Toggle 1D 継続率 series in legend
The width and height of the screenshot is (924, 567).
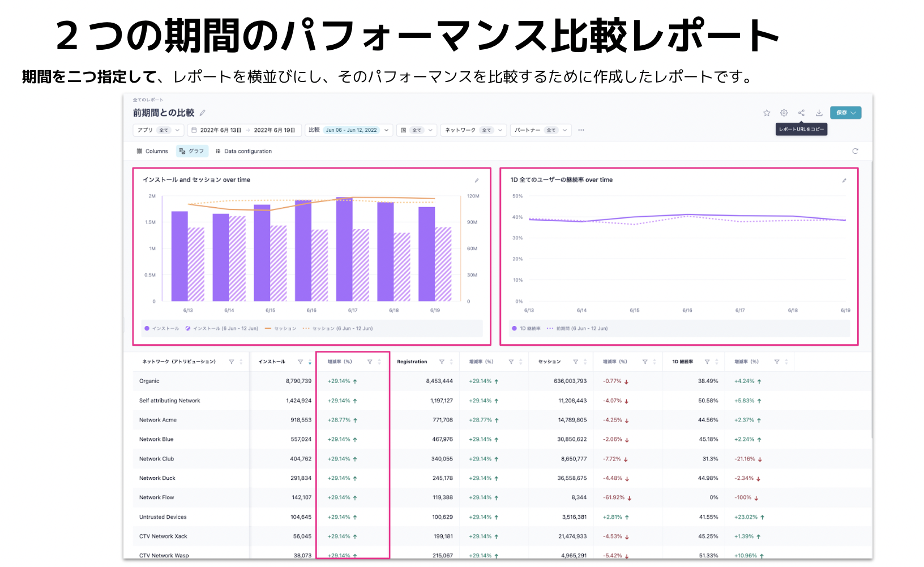526,328
